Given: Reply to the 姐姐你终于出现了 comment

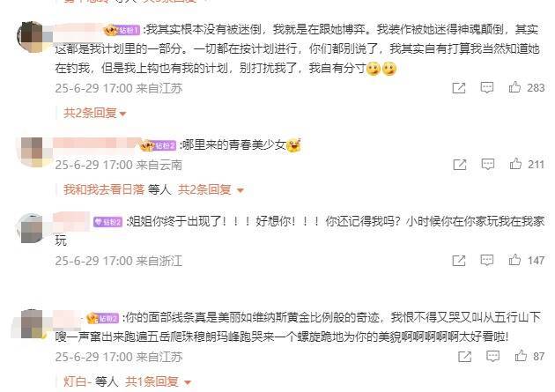Looking at the screenshot, I should tap(486, 261).
